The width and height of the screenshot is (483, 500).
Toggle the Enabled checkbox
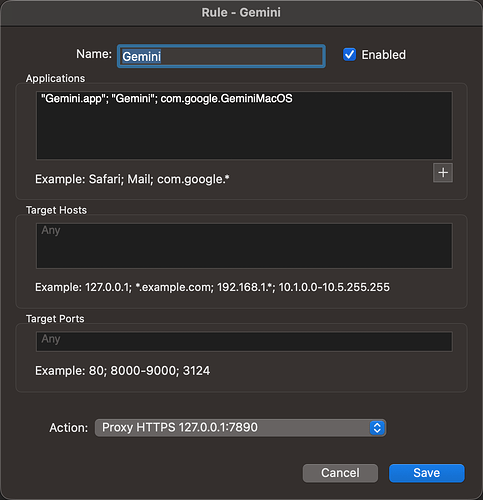point(349,55)
